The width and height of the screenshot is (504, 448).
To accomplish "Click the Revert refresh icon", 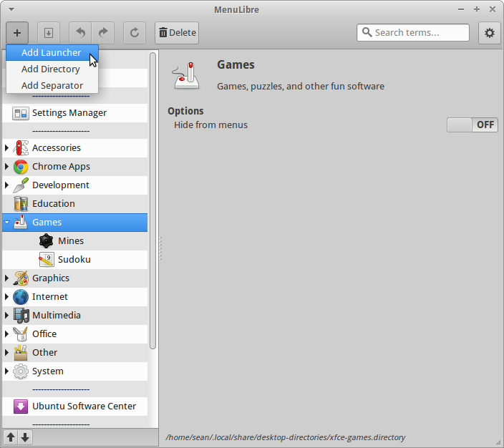I will [135, 33].
